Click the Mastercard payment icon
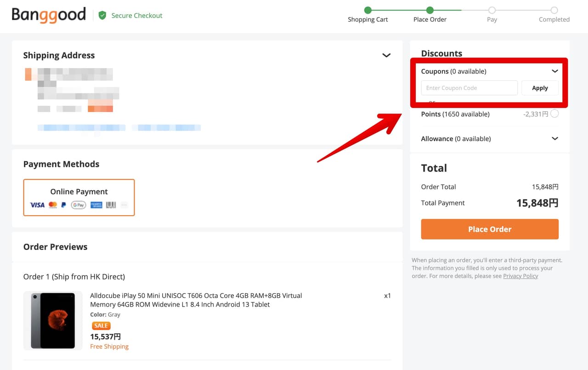 point(53,205)
